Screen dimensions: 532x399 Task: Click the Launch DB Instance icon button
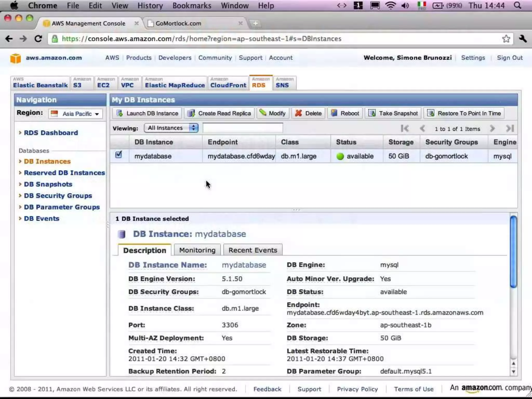tap(147, 113)
